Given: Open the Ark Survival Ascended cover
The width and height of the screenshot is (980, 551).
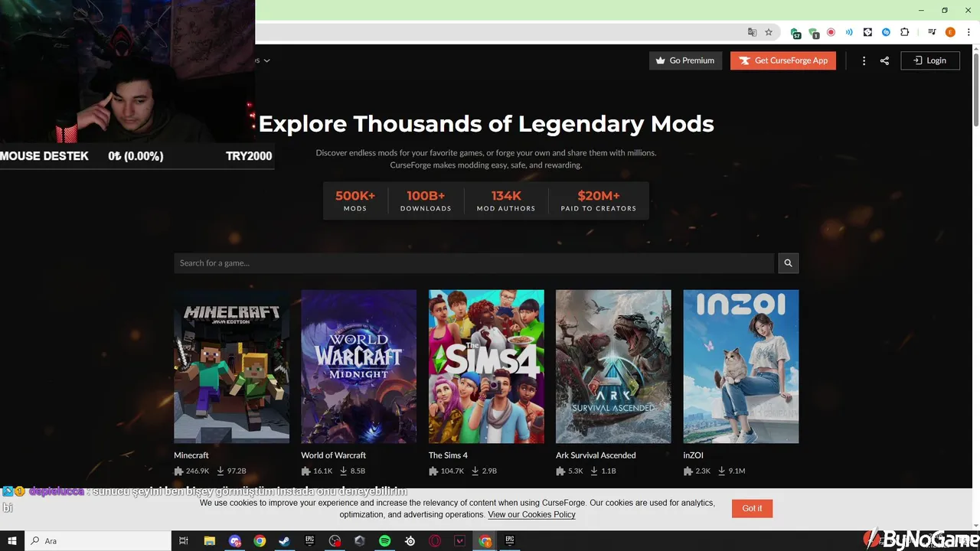Looking at the screenshot, I should 613,366.
